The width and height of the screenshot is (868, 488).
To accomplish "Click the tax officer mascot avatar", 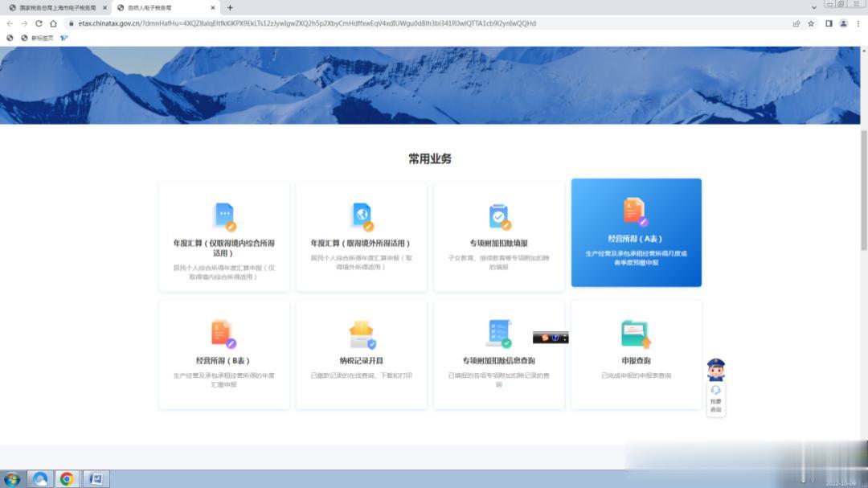I will point(716,370).
